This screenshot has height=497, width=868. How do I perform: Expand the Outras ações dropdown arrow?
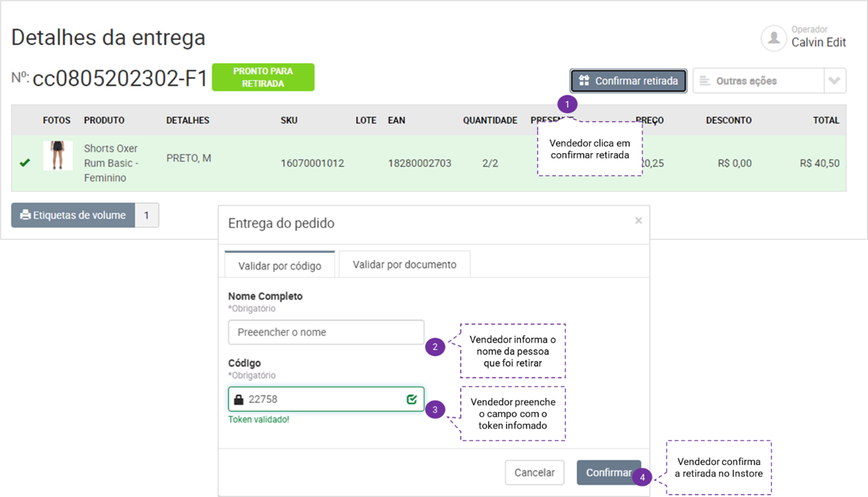(x=835, y=81)
